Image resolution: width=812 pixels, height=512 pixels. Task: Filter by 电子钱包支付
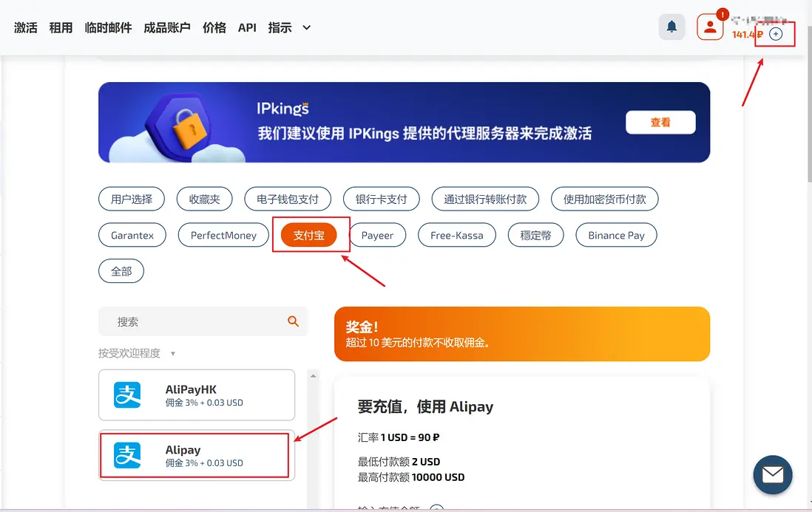(x=288, y=199)
